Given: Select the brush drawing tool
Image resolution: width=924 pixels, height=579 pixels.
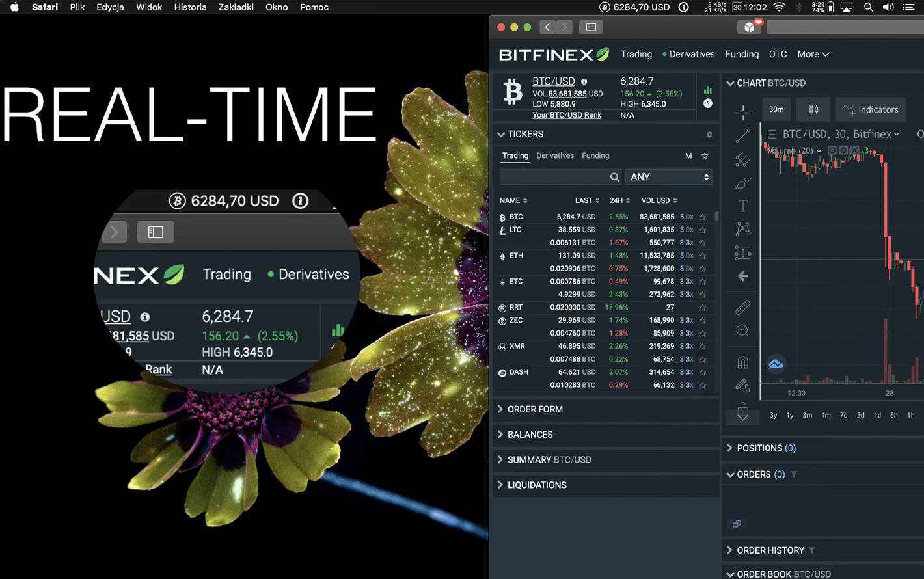Looking at the screenshot, I should 742,183.
